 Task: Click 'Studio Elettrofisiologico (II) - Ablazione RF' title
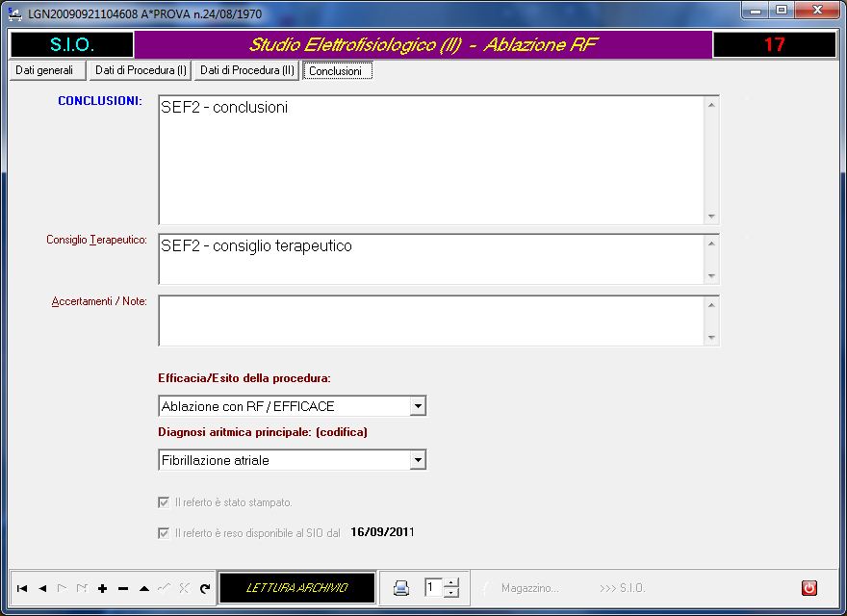423,44
